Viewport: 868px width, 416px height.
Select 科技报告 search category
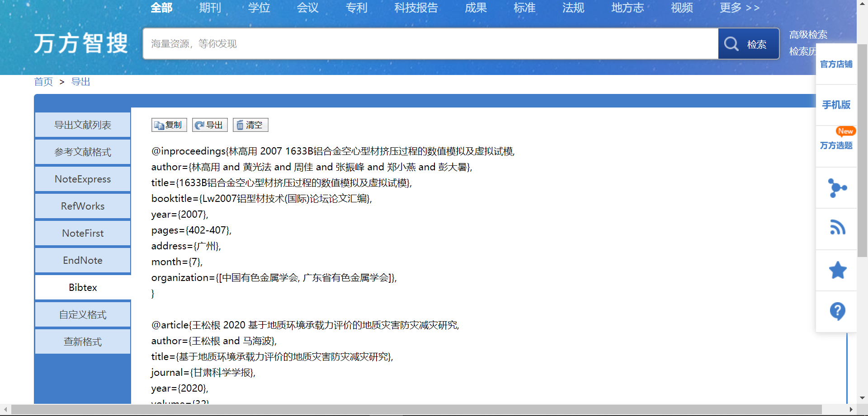click(416, 8)
